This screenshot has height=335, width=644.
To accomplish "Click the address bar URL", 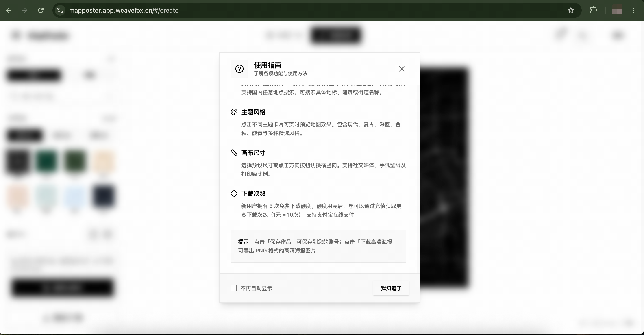I will coord(124,10).
